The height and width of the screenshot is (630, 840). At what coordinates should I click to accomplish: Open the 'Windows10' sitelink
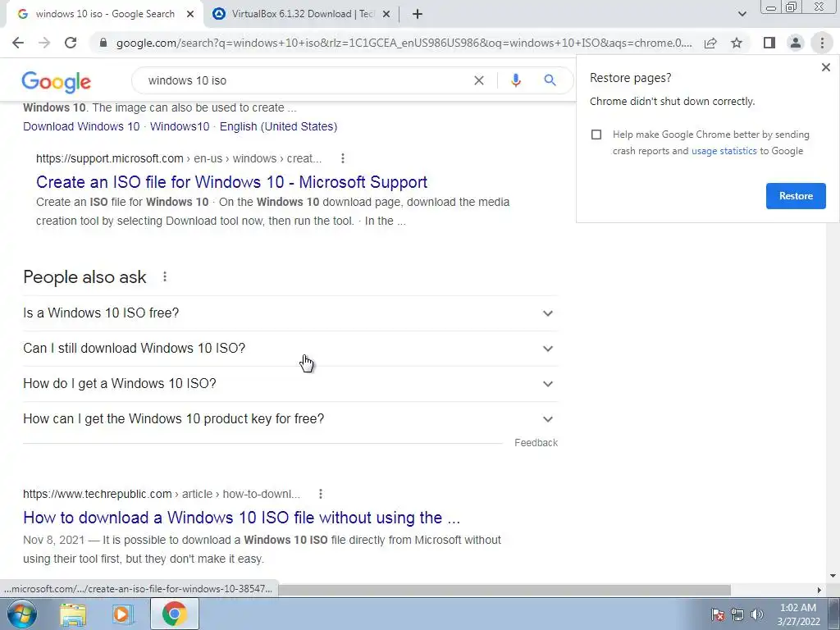click(x=180, y=126)
